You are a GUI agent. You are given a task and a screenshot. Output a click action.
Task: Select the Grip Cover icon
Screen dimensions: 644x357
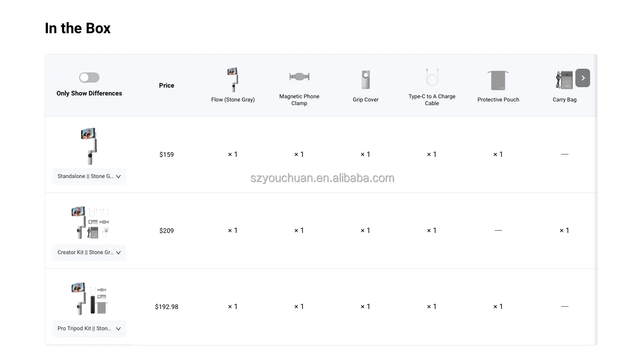(366, 80)
